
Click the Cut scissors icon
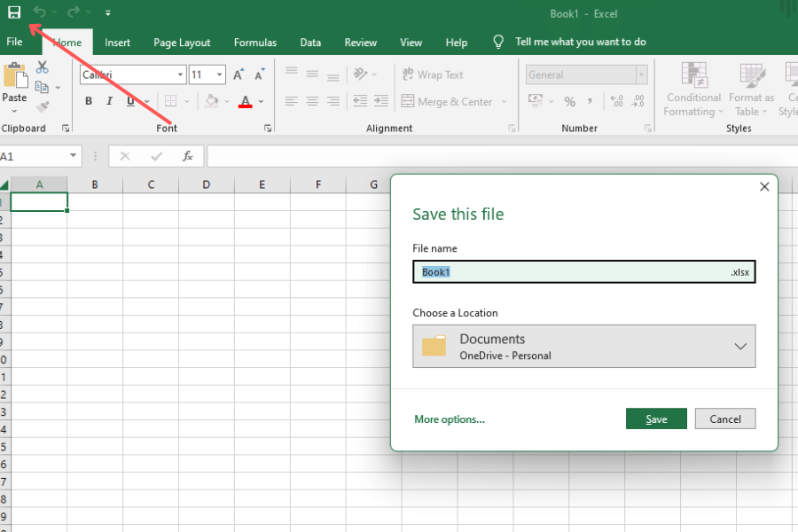click(x=42, y=66)
